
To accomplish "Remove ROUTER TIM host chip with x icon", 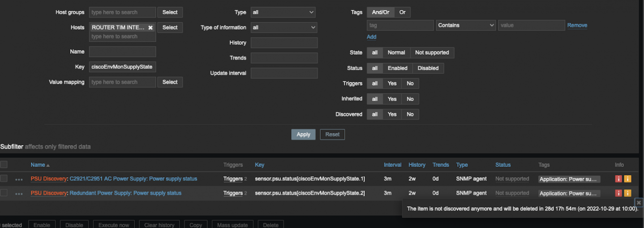I will [150, 28].
